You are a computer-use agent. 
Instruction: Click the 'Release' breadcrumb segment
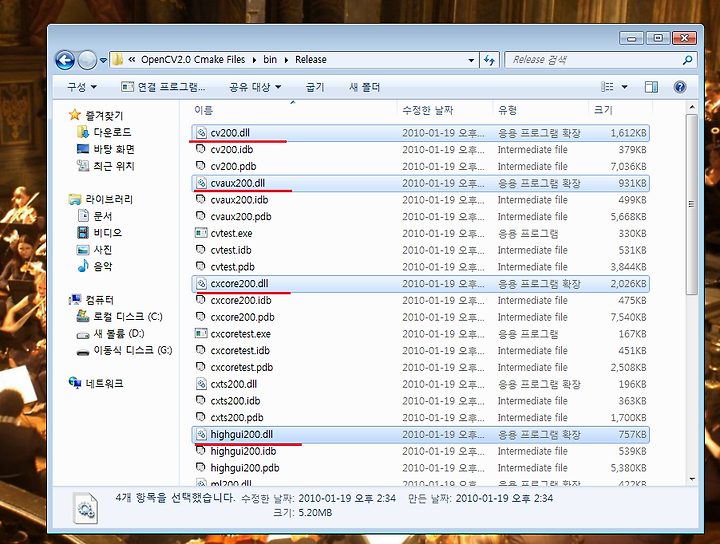(x=311, y=60)
